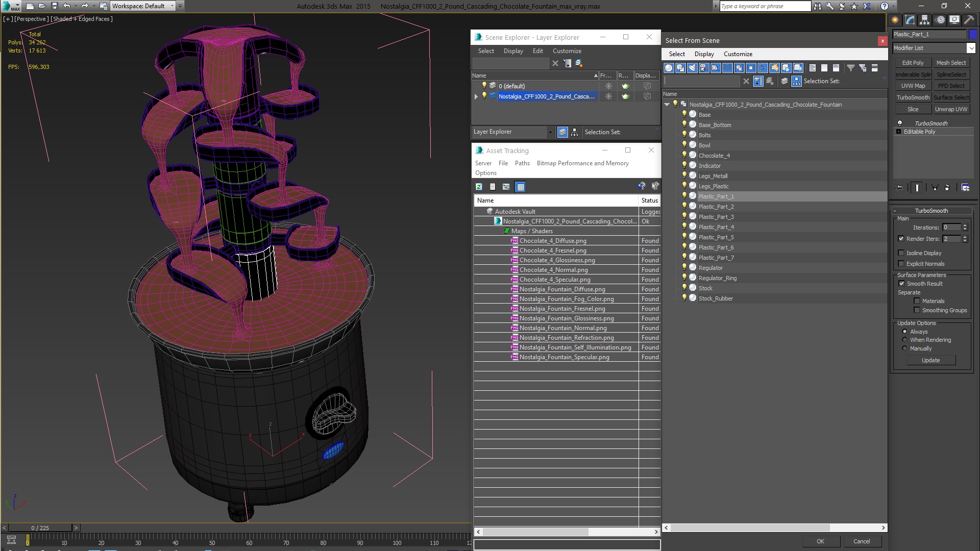Viewport: 980px width, 551px height.
Task: Select the When Rendering update option
Action: pos(905,340)
